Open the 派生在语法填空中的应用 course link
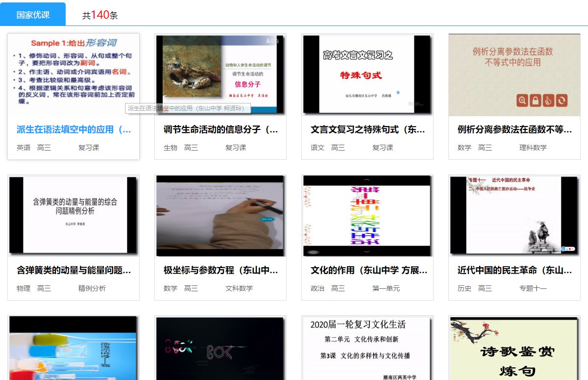The width and height of the screenshot is (588, 380). tap(73, 130)
